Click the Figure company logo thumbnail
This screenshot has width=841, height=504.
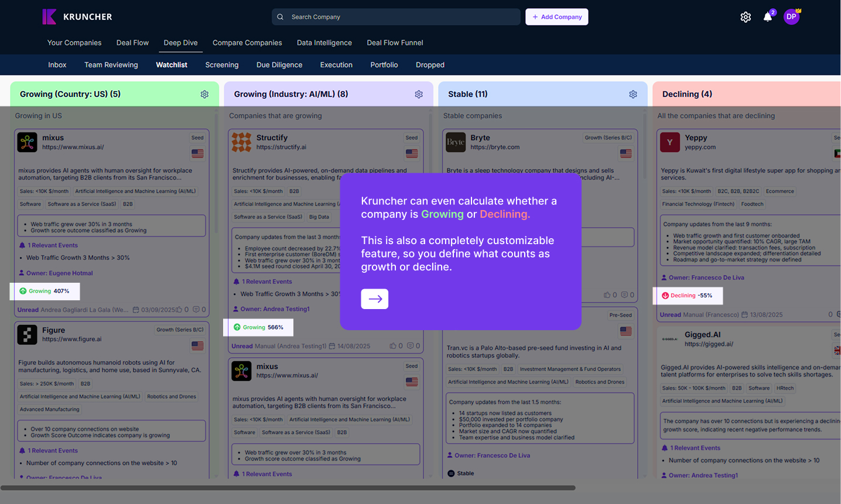coord(28,334)
